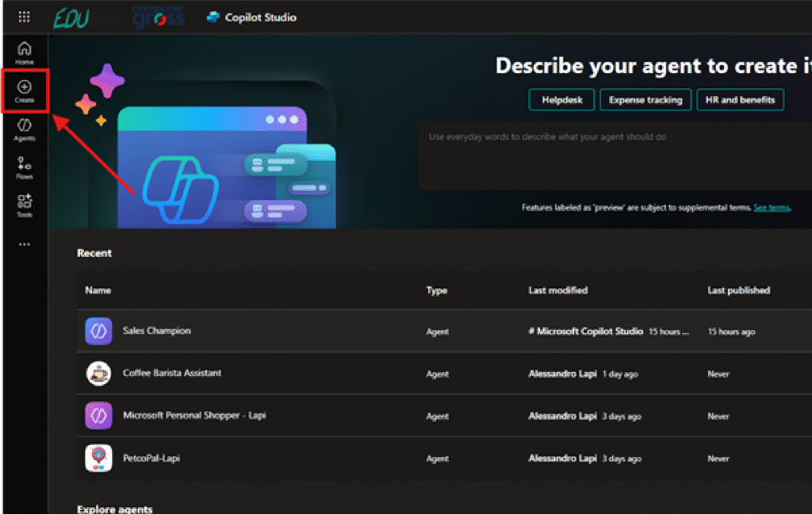This screenshot has width=812, height=514.
Task: Click the PetcoPal-Lapi agent icon
Action: [98, 458]
